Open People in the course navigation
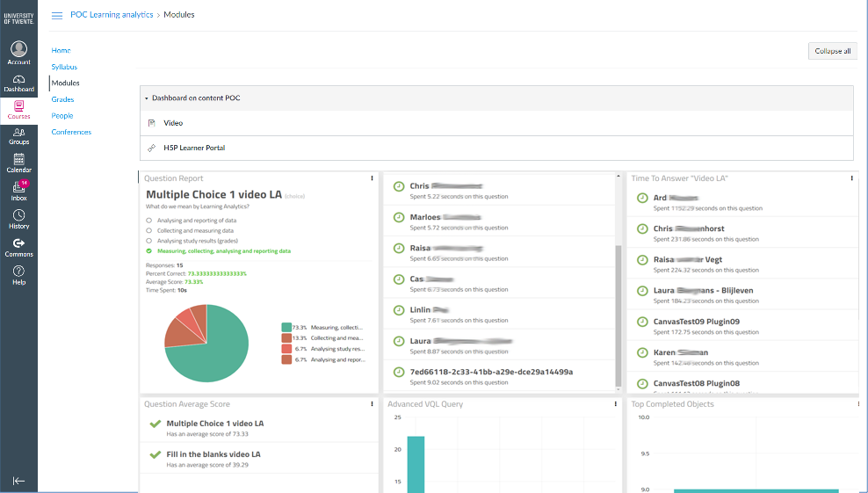The image size is (868, 493). coord(62,116)
